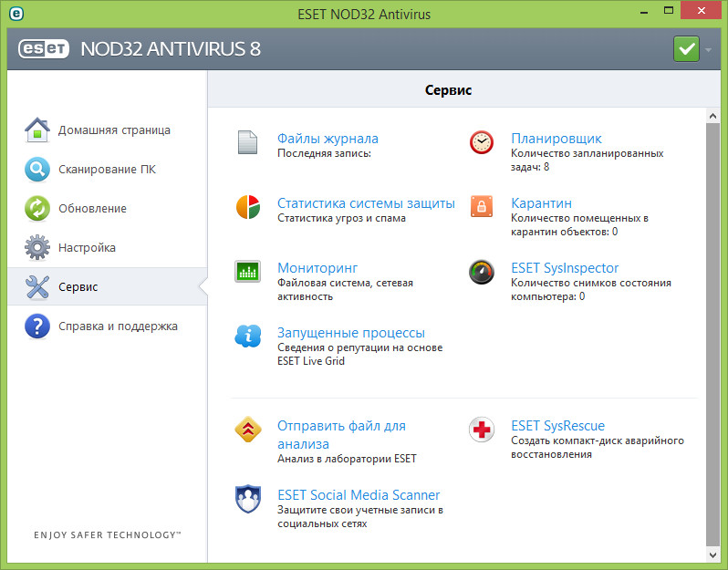Open Статистика системы защиты link
The height and width of the screenshot is (570, 728).
366,203
